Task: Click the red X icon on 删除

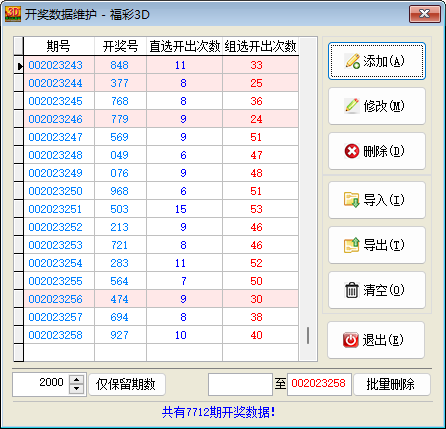Action: [x=352, y=151]
